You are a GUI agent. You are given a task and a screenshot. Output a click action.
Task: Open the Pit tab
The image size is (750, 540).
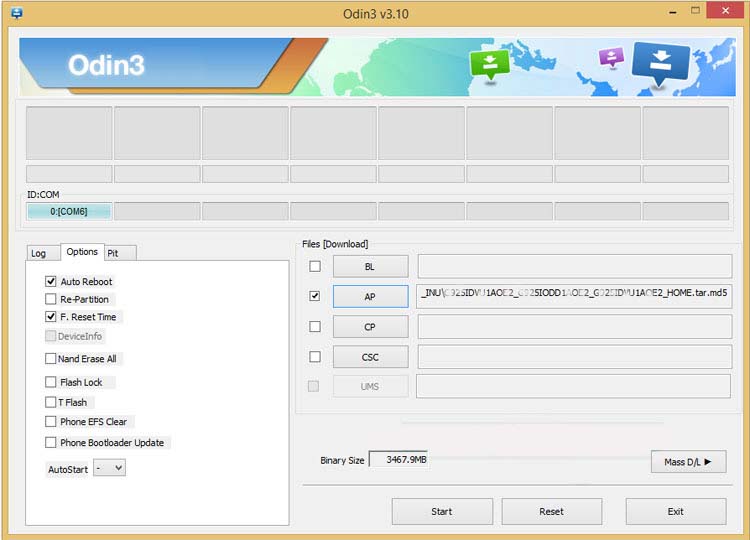(x=121, y=253)
